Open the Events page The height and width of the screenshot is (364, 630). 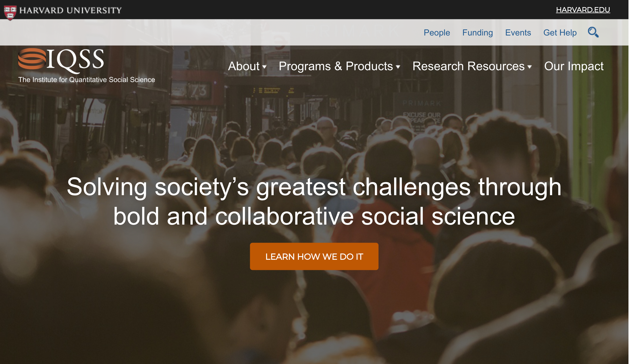pos(518,33)
